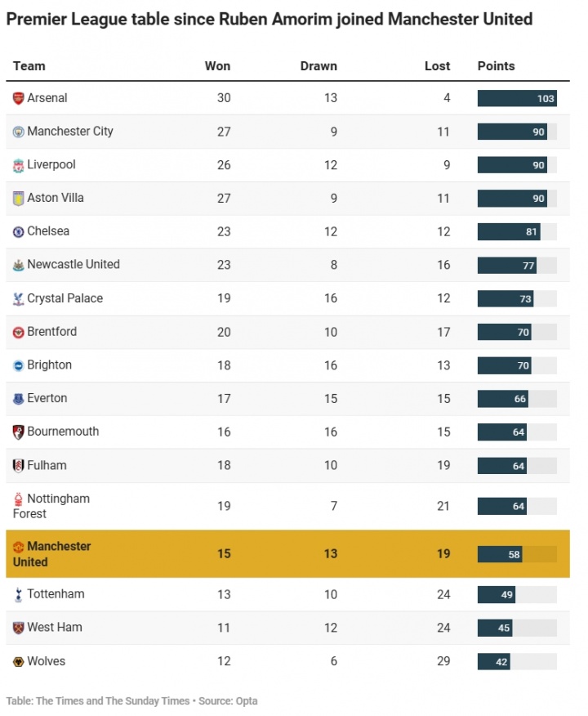The width and height of the screenshot is (588, 716).
Task: Sort table by Drawn column header
Action: pos(318,66)
